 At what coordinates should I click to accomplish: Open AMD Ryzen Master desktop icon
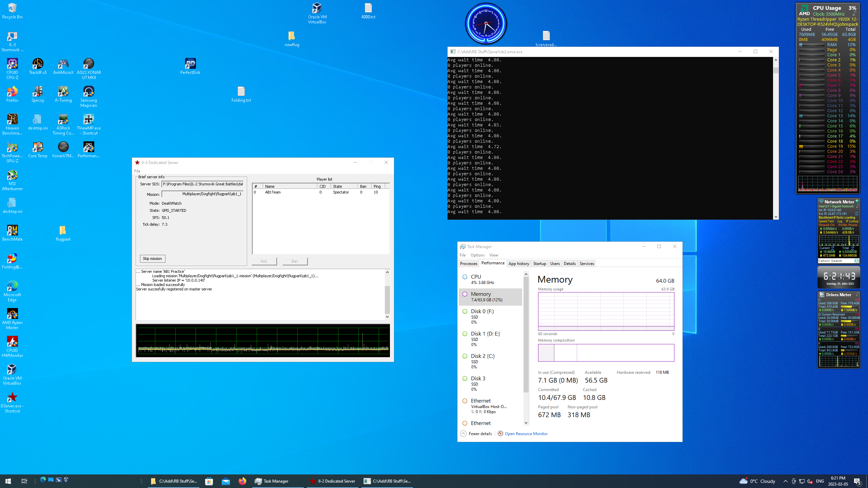tap(12, 319)
